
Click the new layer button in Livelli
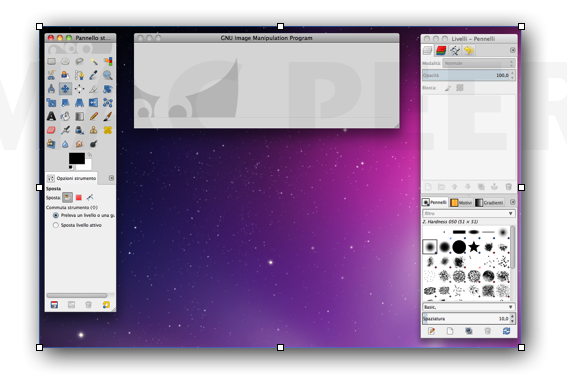point(428,187)
